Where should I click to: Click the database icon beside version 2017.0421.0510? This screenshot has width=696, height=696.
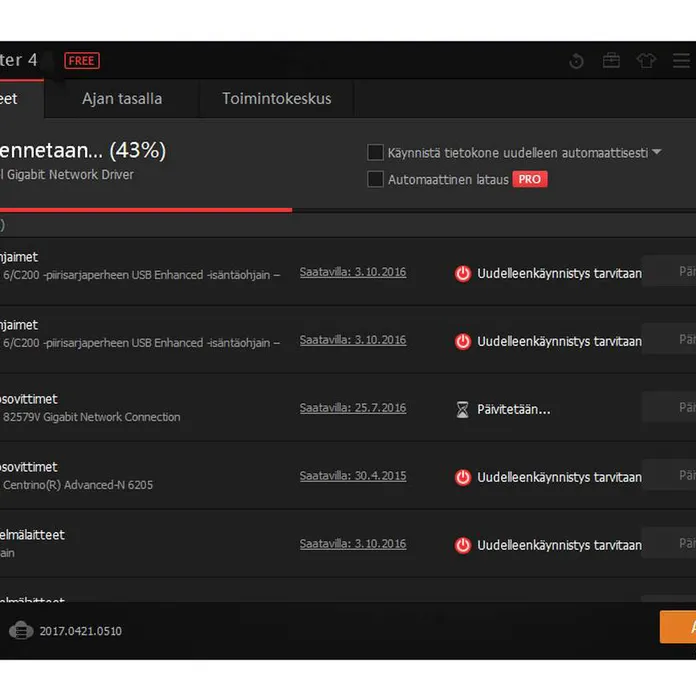click(21, 631)
